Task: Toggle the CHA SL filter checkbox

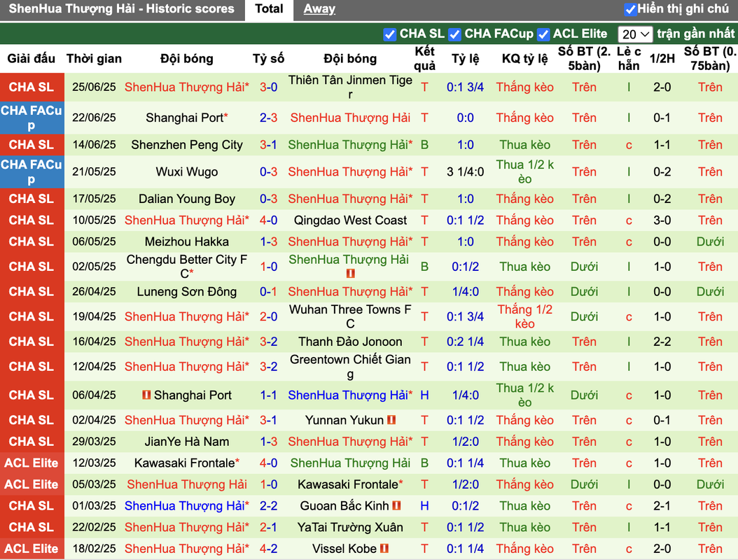Action: 389,34
